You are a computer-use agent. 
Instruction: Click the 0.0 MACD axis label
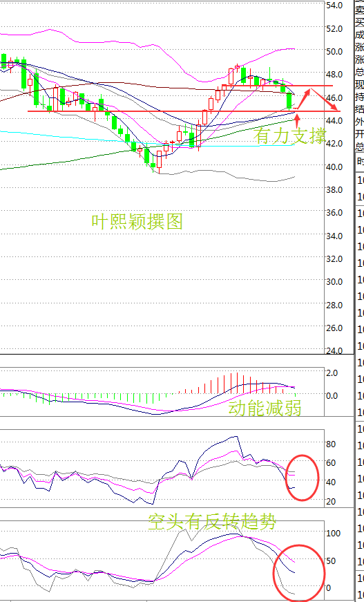(332, 395)
